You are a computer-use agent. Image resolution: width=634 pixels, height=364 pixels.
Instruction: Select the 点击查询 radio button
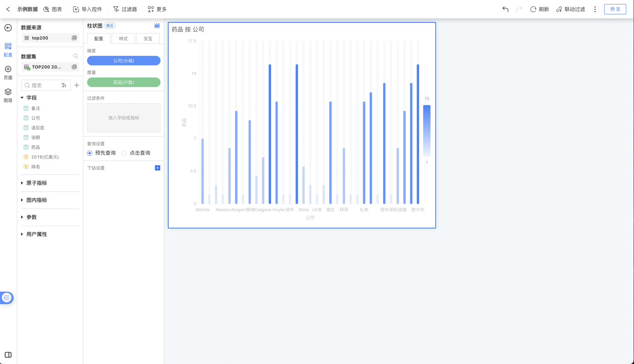[124, 153]
